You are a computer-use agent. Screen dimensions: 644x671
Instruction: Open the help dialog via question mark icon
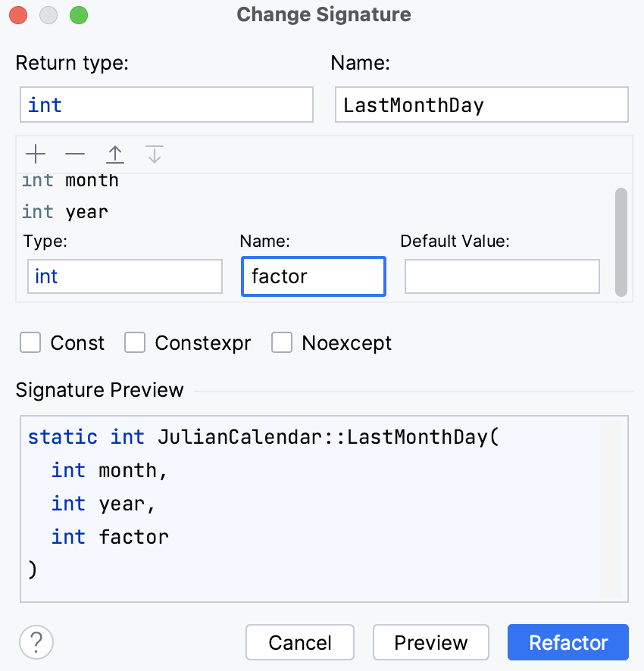click(35, 641)
